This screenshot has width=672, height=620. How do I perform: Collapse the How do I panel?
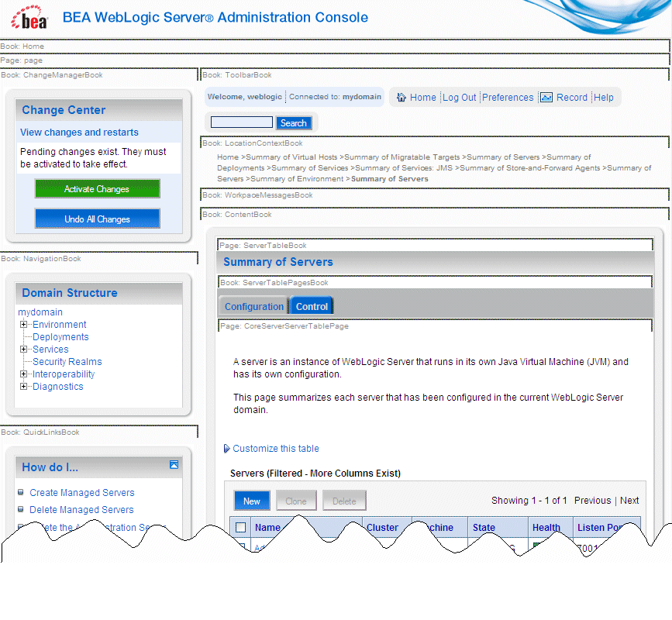(174, 465)
